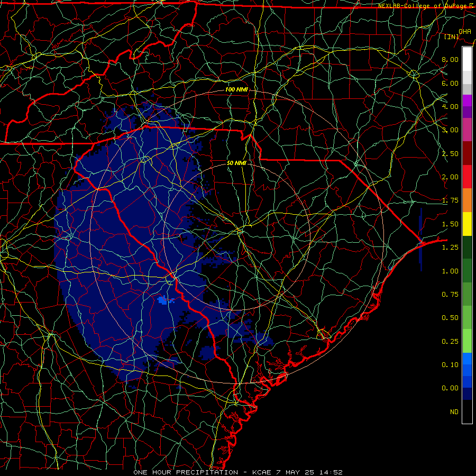
Task: Click the 3.00 legend label
Action: click(x=450, y=130)
